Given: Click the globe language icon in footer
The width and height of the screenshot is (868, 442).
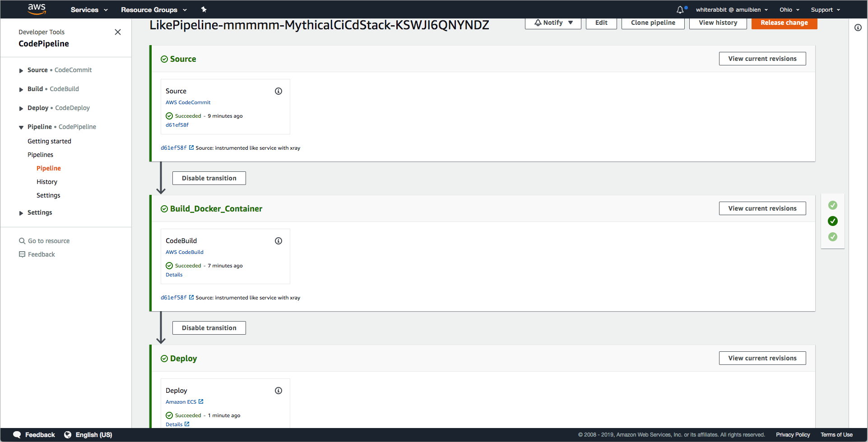Looking at the screenshot, I should 68,435.
